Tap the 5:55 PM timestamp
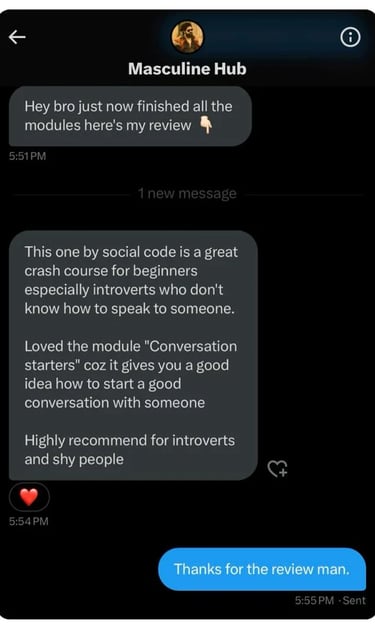 click(314, 601)
